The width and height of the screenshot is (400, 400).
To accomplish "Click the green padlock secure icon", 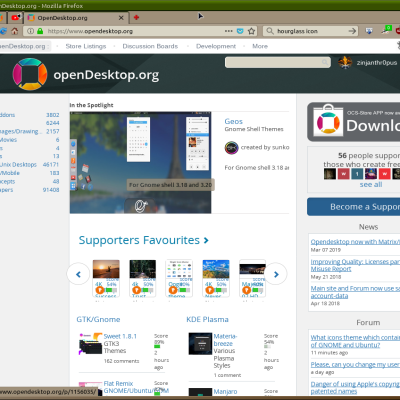I will pos(40,31).
